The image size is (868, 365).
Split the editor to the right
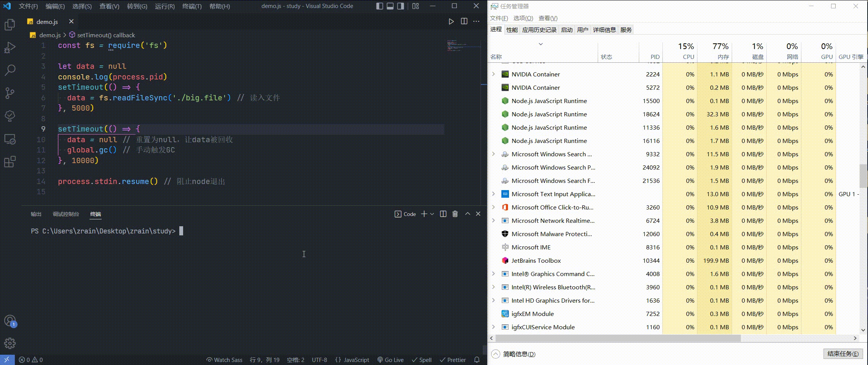pyautogui.click(x=464, y=21)
